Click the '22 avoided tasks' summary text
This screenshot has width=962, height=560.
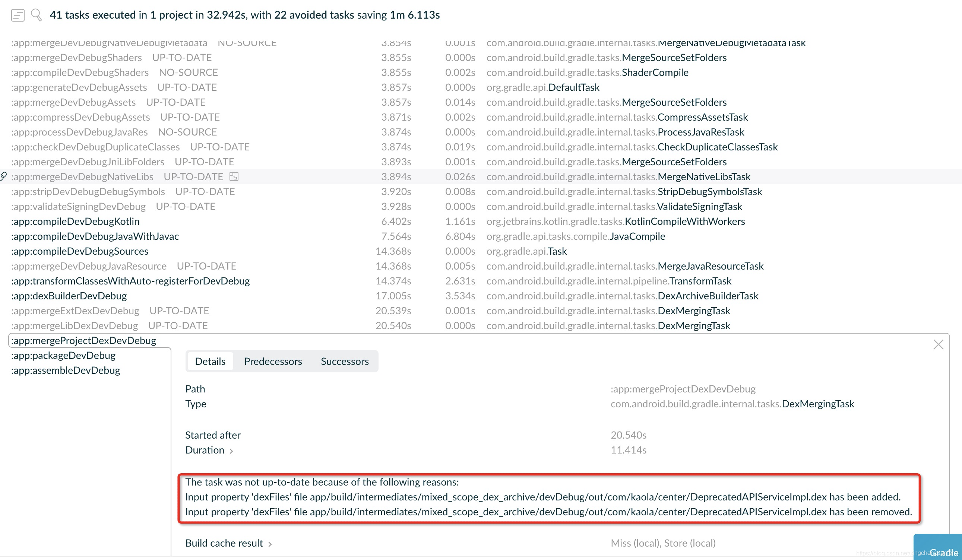pos(314,15)
